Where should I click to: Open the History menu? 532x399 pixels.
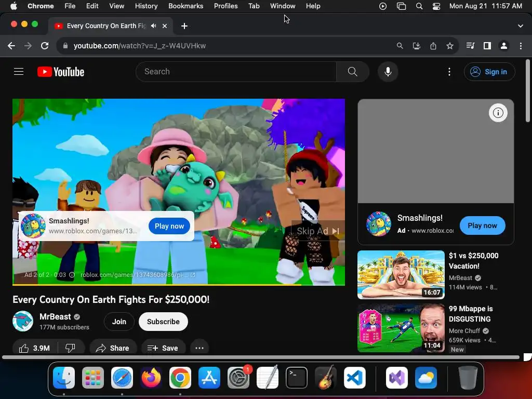click(x=146, y=6)
